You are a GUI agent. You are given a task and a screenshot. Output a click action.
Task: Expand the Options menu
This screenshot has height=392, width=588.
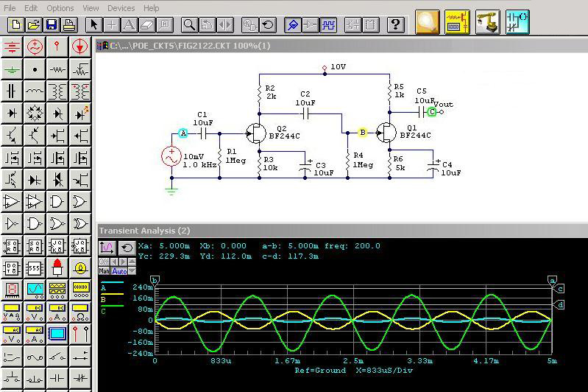(60, 8)
